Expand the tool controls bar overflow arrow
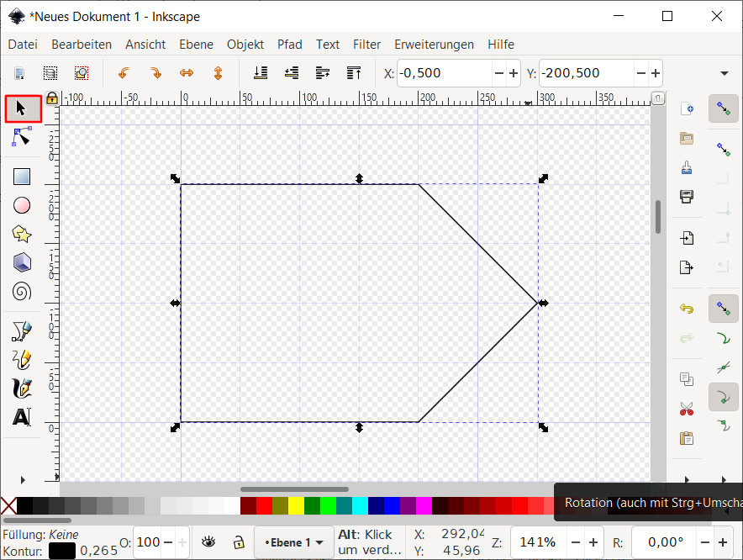743x560 pixels. point(724,73)
